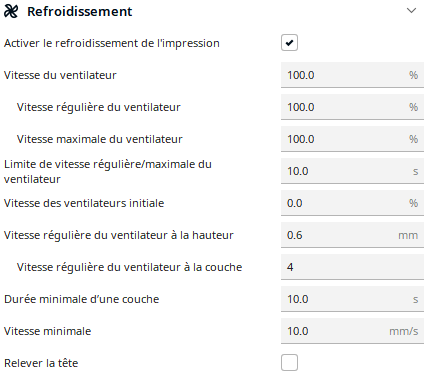Click the Refroidissement fan icon

click(11, 11)
